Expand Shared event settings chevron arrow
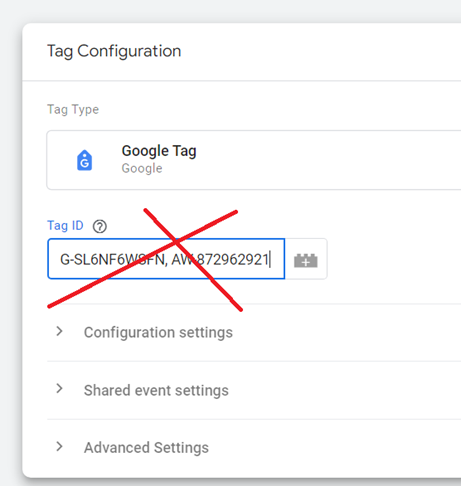 point(59,389)
